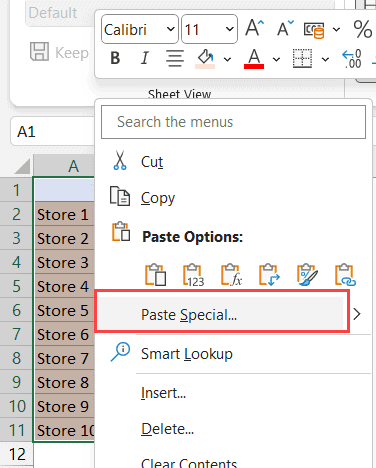Click the Select All corner triangle
376x468 pixels.
[x=22, y=167]
